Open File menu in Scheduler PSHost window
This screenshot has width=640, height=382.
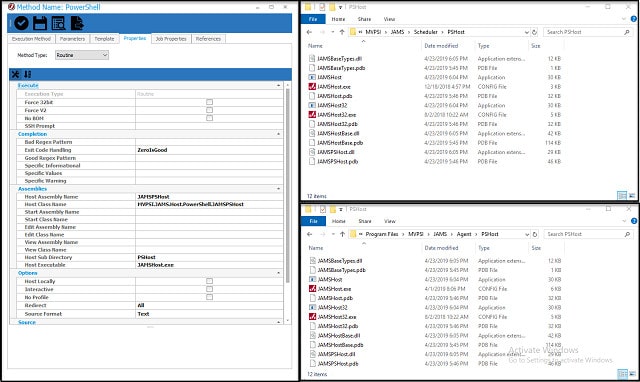pyautogui.click(x=313, y=19)
